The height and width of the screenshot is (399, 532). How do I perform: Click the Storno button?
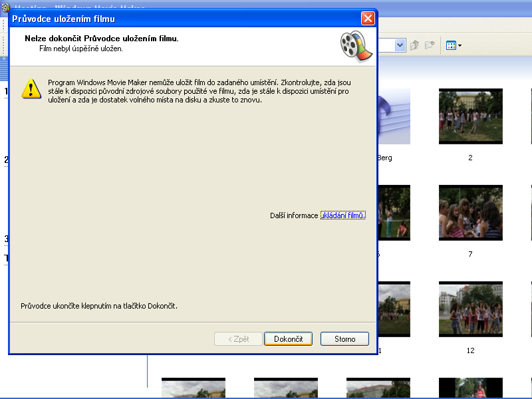tap(344, 338)
